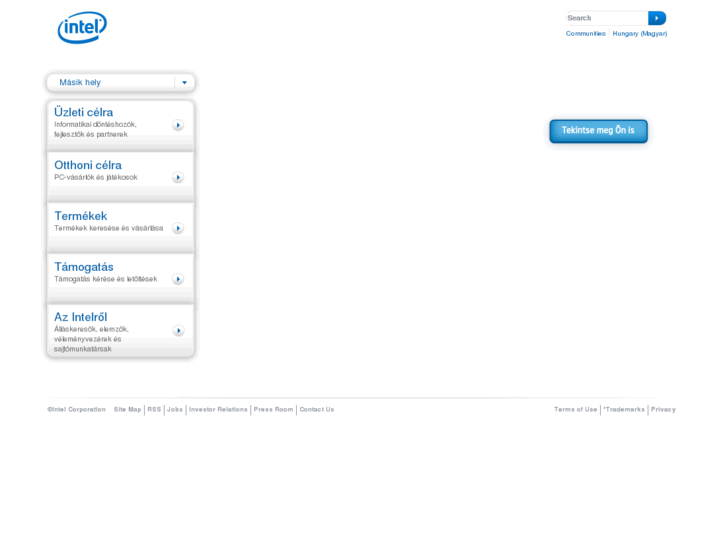727x545 pixels.
Task: Open the Contact Us footer link
Action: (x=317, y=410)
